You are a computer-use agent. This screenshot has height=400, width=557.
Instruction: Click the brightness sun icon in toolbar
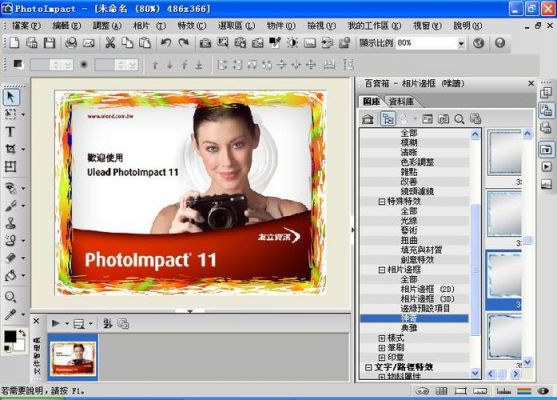click(292, 43)
